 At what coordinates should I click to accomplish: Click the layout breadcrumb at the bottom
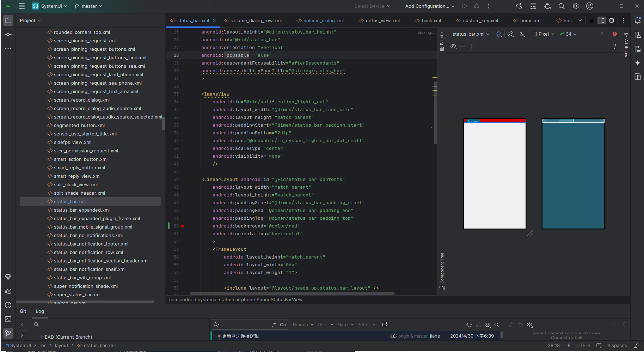coord(61,345)
